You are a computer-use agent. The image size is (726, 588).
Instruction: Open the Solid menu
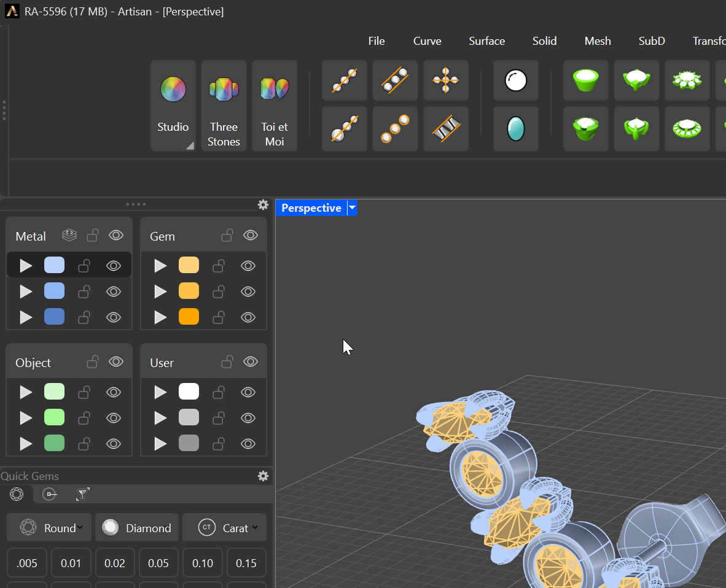point(544,41)
